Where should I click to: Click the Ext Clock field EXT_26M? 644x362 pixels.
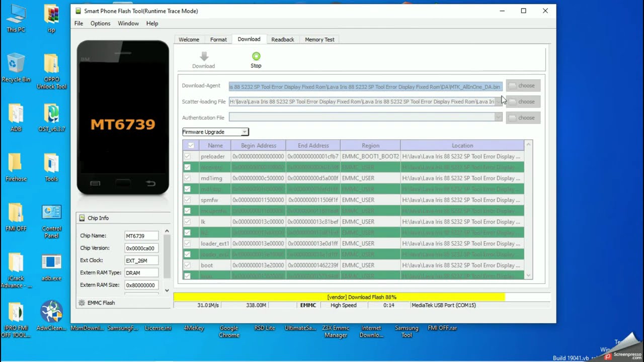[x=141, y=260]
